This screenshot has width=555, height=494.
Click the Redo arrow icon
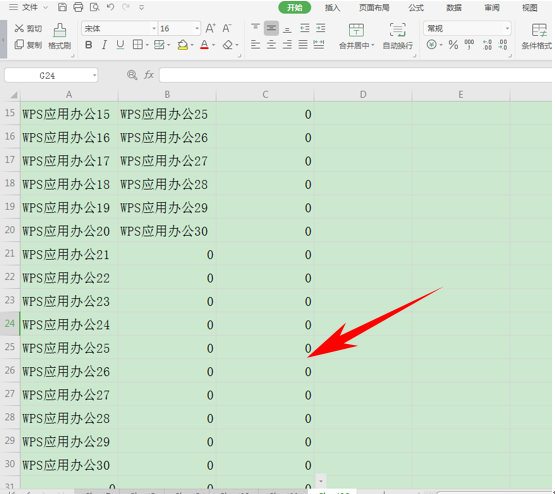(126, 7)
